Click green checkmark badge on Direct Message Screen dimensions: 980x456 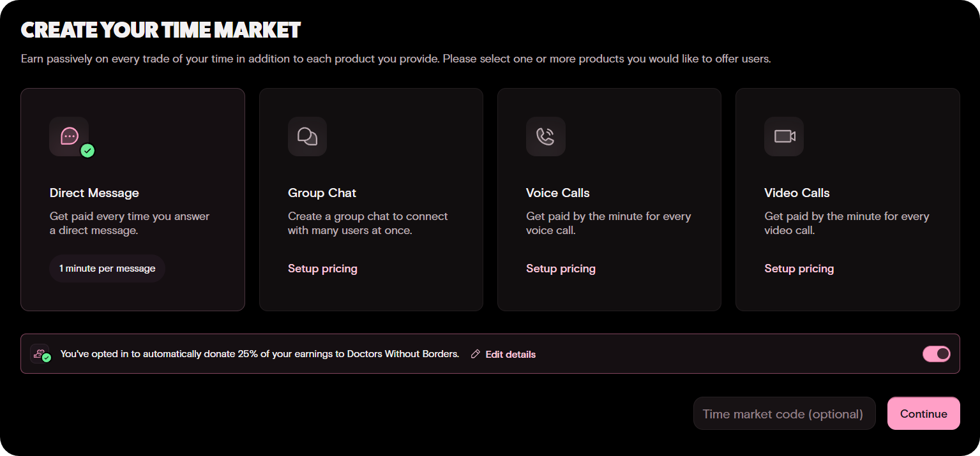click(87, 151)
